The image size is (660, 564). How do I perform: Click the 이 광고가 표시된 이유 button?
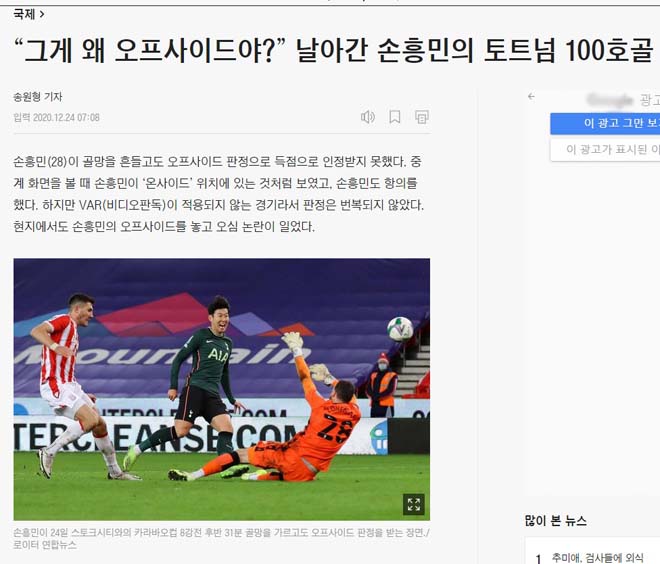tap(605, 149)
